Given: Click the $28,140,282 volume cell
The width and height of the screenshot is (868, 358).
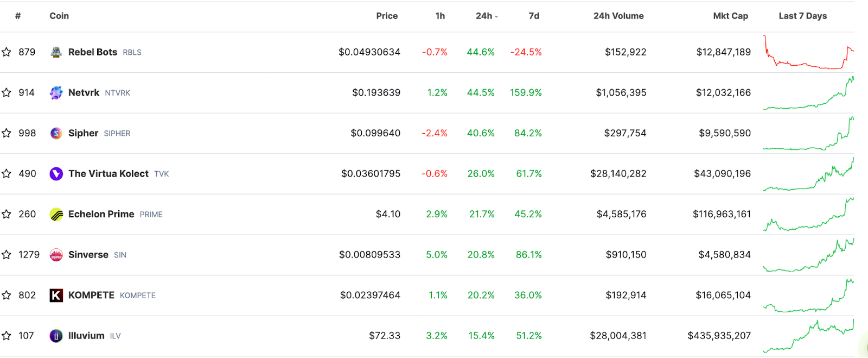Looking at the screenshot, I should pos(618,174).
